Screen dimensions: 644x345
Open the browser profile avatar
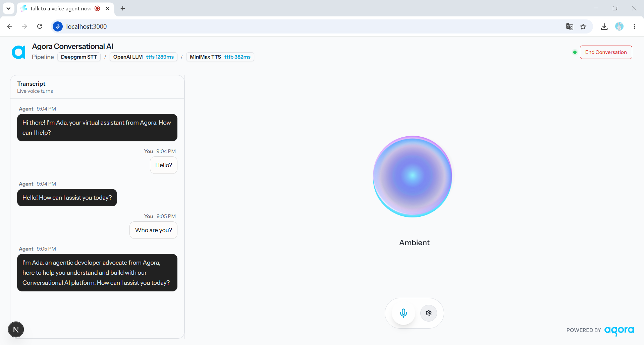pyautogui.click(x=620, y=26)
